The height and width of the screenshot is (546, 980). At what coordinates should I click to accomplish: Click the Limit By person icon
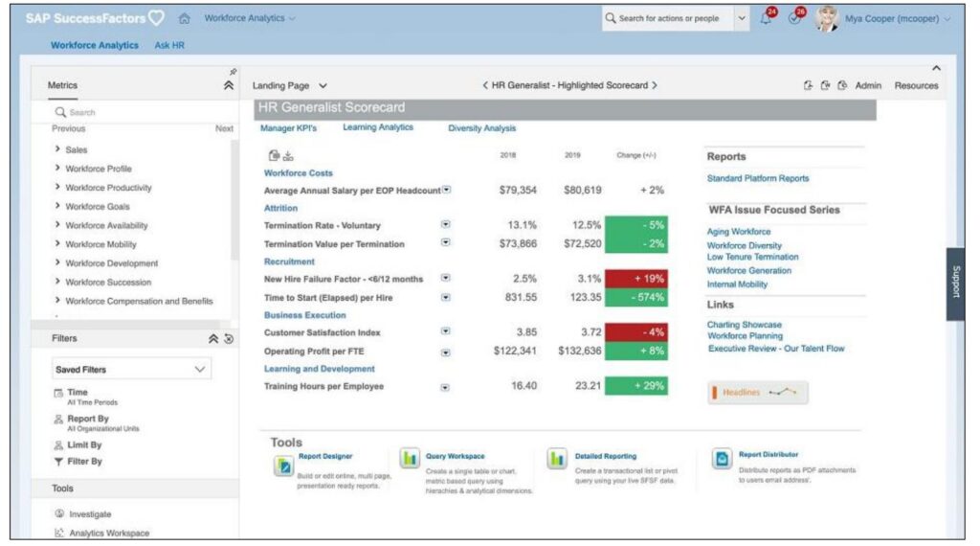coord(58,445)
